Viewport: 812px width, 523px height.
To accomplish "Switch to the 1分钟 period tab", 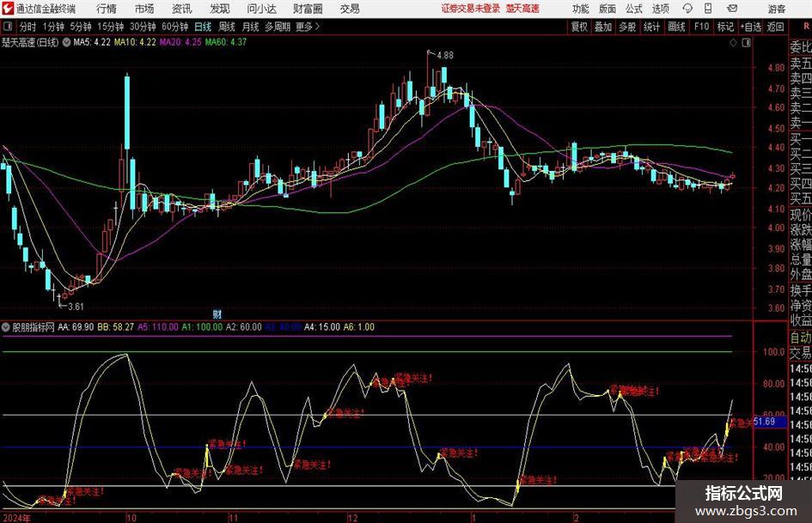I will (53, 27).
